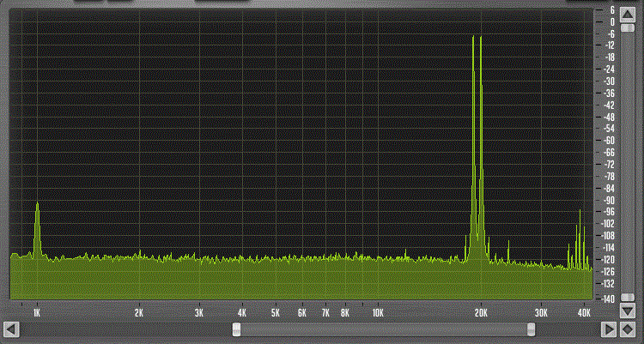Click the top handle of vertical range bar
This screenshot has height=344, width=644.
pos(628,28)
